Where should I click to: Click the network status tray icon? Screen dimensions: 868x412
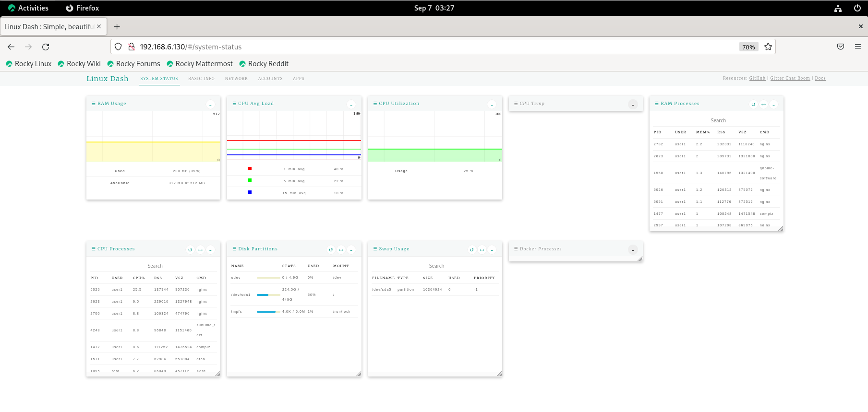(838, 8)
